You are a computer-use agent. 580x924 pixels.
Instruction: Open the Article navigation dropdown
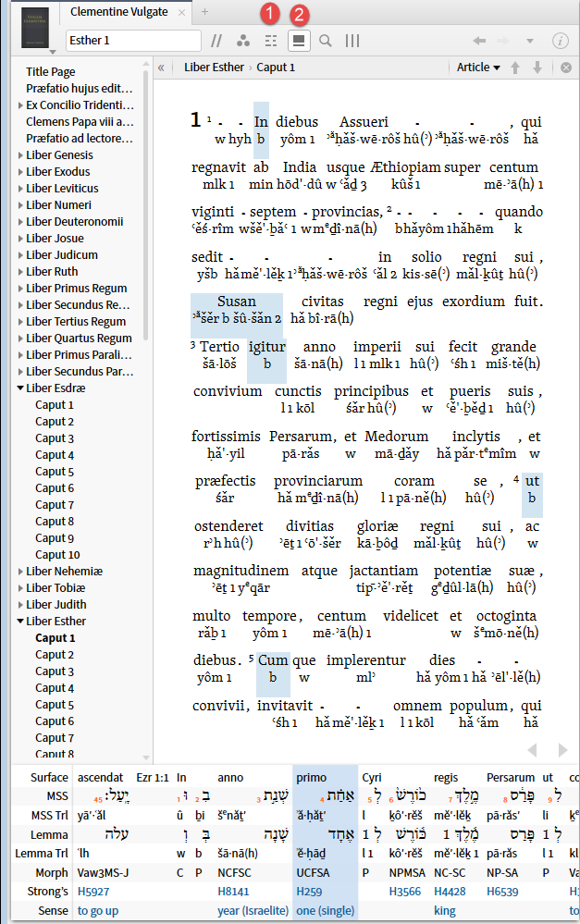tap(478, 68)
